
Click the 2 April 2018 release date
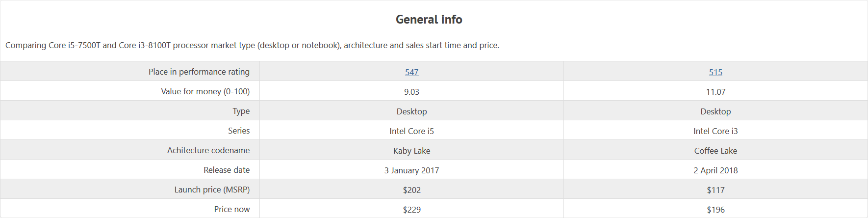[x=715, y=170]
